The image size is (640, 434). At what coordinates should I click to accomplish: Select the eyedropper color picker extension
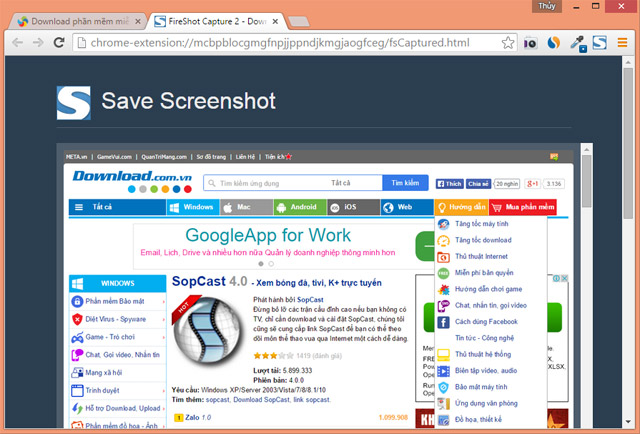578,43
